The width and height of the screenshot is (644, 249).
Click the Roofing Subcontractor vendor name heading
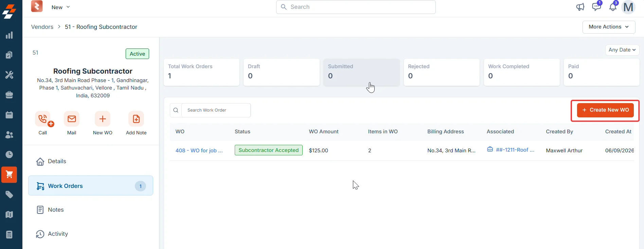click(93, 71)
